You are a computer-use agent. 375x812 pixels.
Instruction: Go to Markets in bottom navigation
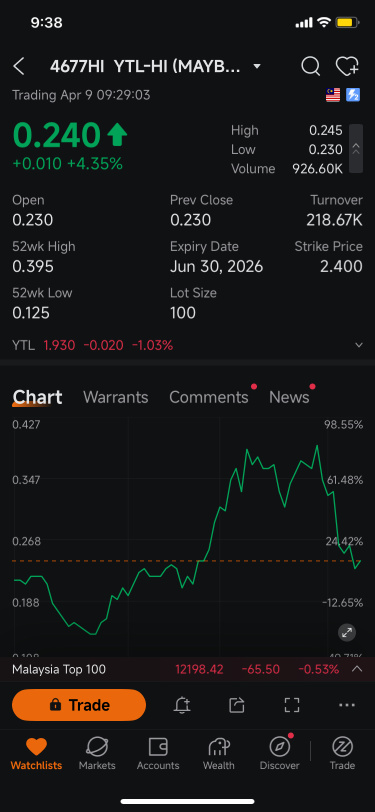(x=97, y=753)
